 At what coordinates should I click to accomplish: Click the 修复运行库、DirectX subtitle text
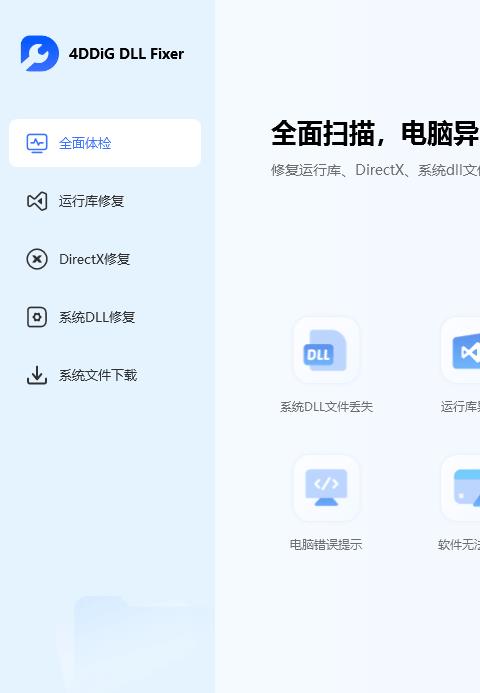pyautogui.click(x=375, y=170)
